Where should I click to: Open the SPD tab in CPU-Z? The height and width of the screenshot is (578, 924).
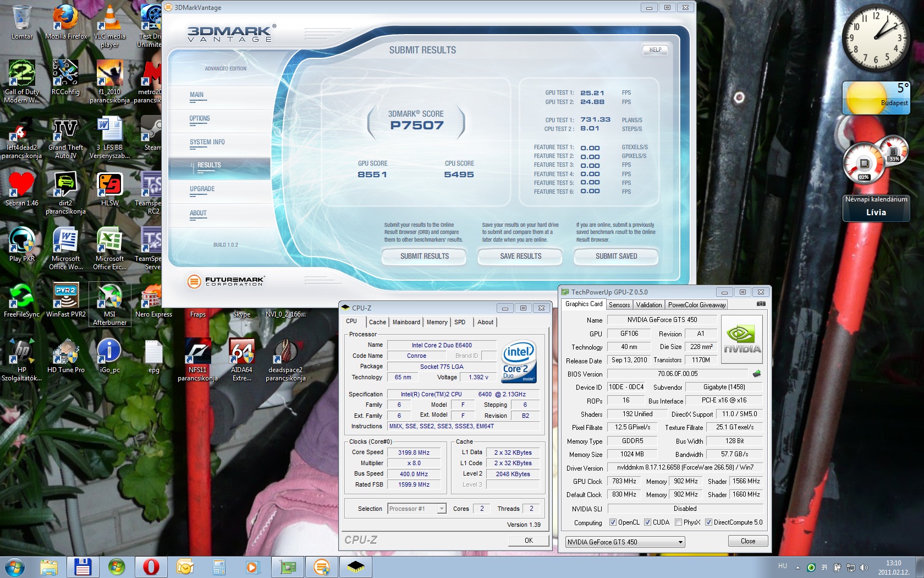[x=460, y=322]
